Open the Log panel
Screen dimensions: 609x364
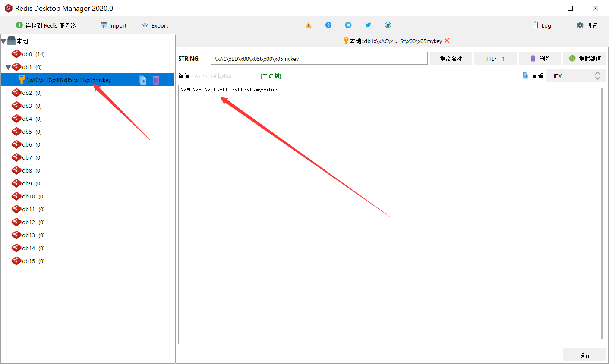[542, 25]
